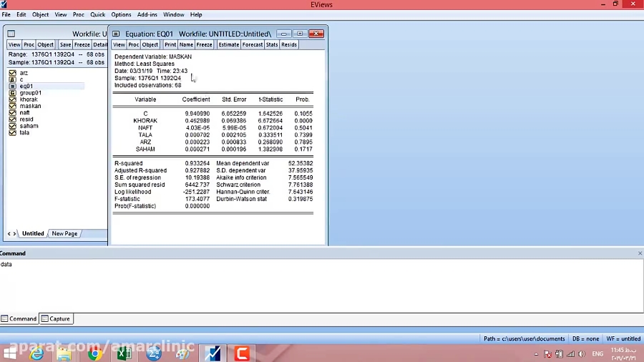Select the group01 object icon
Screen dimensions: 644x362
tap(13, 93)
